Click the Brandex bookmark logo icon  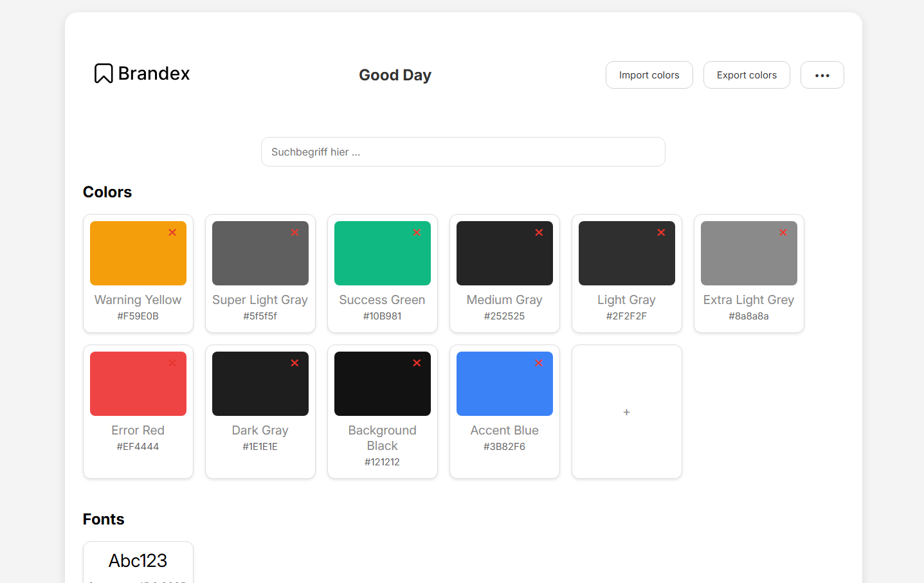tap(103, 73)
